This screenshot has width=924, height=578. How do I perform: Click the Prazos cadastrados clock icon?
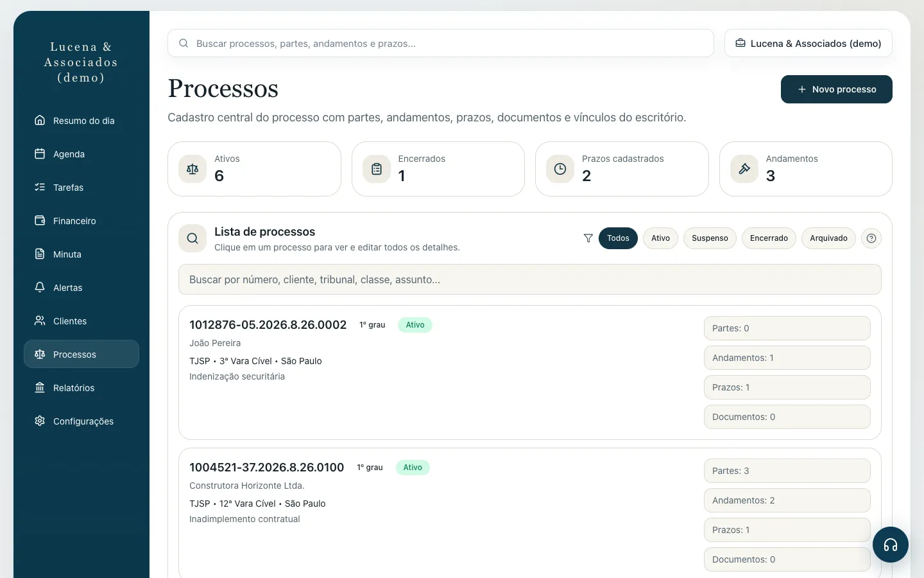[560, 169]
